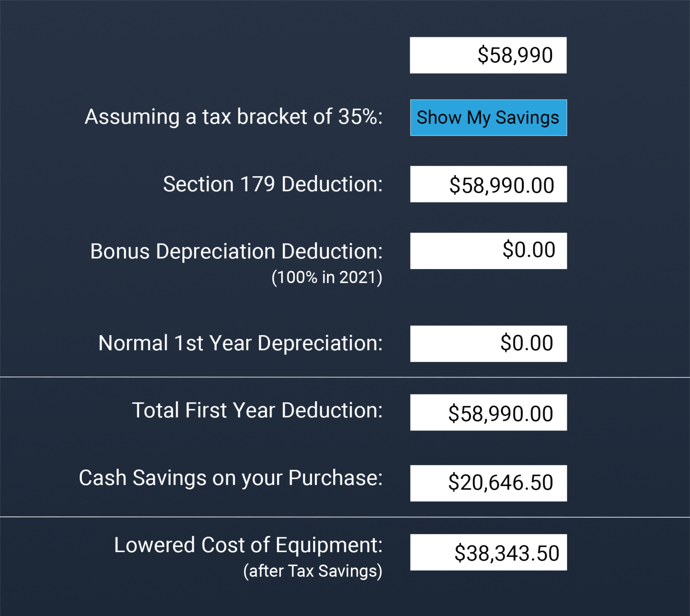Click the Cash Savings on your Purchase label
This screenshot has width=690, height=616.
pos(231,478)
